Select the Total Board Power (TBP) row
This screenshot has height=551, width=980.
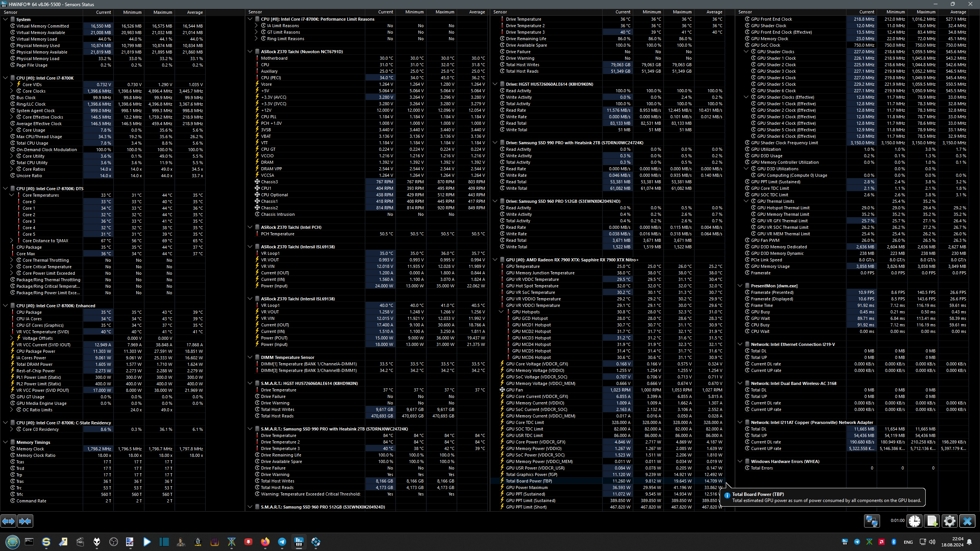pos(529,481)
